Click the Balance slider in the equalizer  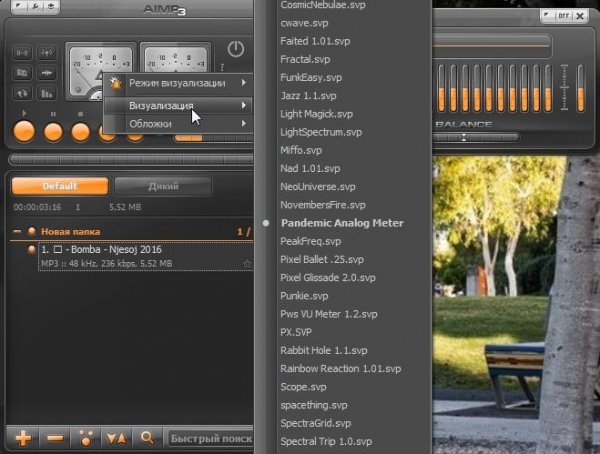476,137
